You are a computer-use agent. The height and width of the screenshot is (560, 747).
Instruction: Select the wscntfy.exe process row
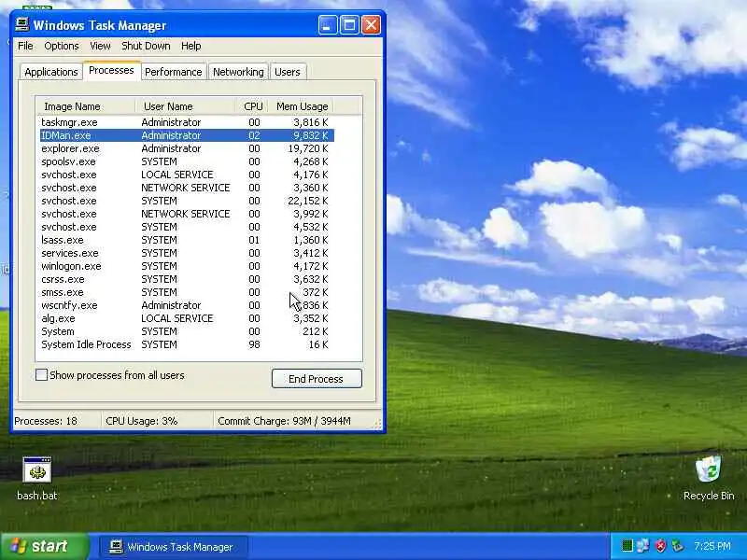[x=187, y=305]
